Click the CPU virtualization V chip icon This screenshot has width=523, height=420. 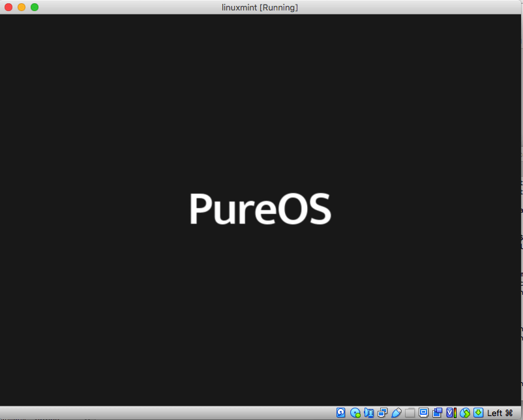pos(451,413)
